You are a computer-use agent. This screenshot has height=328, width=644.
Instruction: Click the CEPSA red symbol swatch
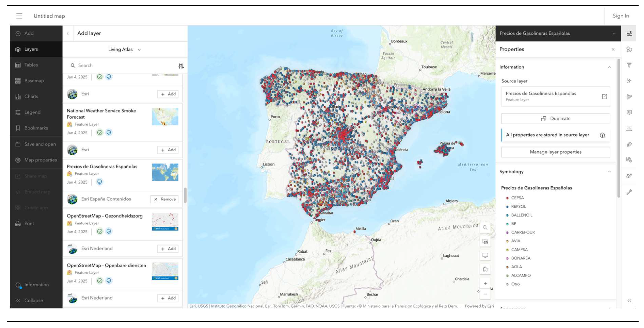(x=507, y=198)
